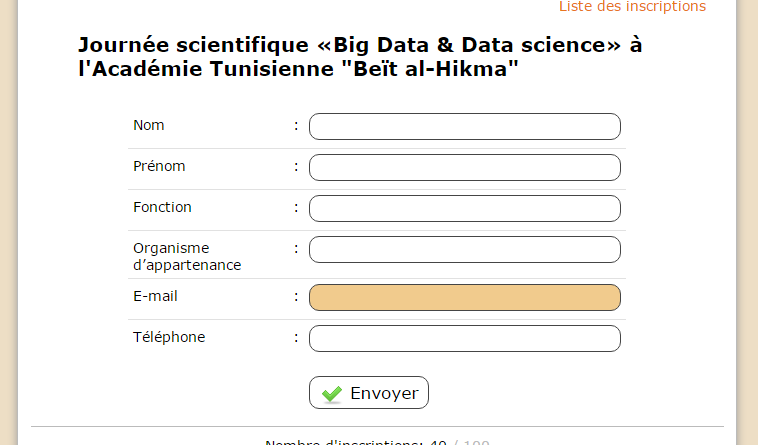Click the Nombre d'inscriptions counter text
This screenshot has height=445, width=758.
click(x=377, y=442)
